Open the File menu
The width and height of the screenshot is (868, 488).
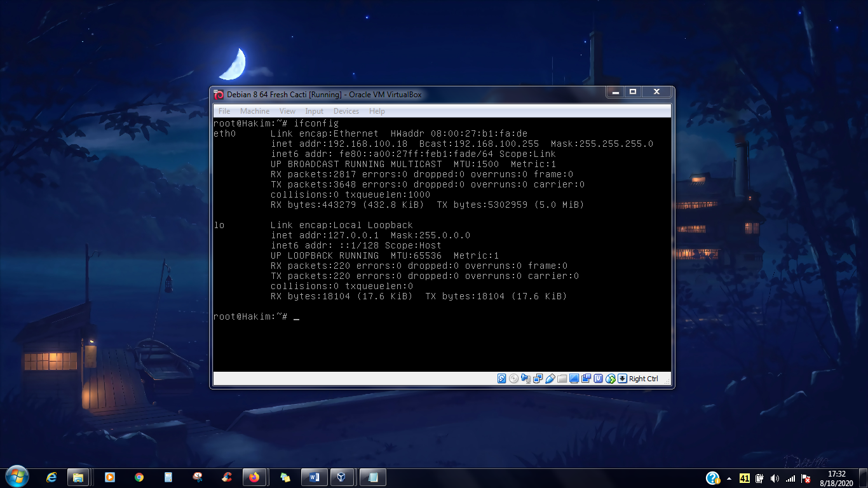tap(224, 111)
